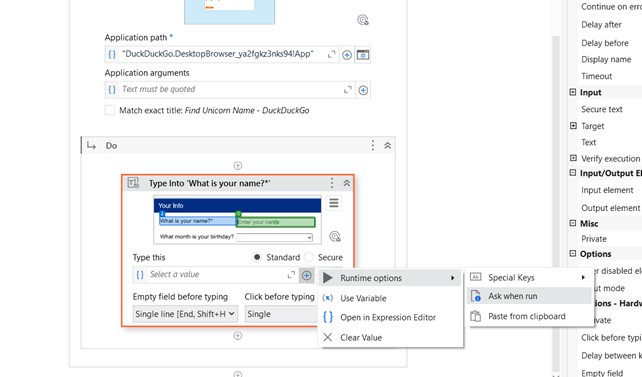Click the indicate target icon beside the top app thumbnail
Screen dimensions: 642x377
click(363, 20)
